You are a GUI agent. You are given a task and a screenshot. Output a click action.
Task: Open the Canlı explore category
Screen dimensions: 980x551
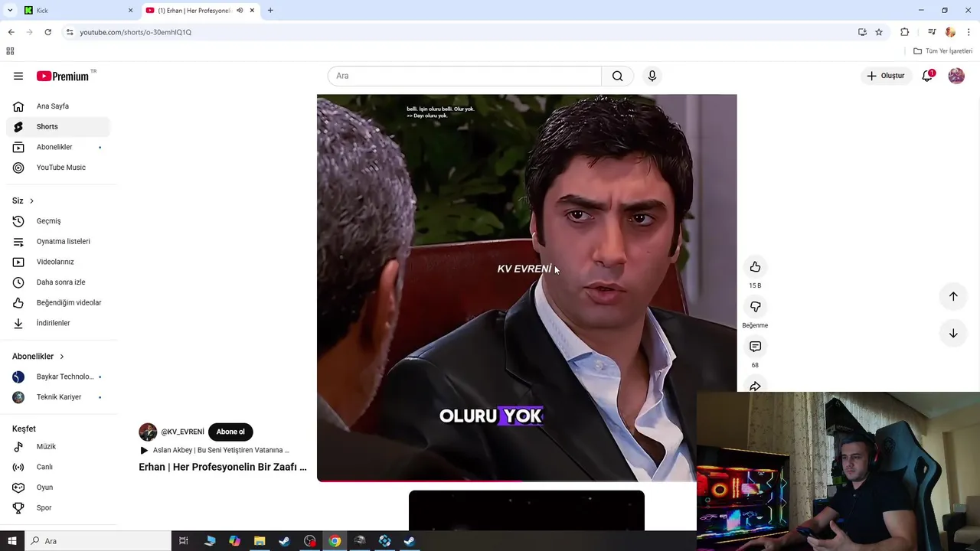(58, 467)
